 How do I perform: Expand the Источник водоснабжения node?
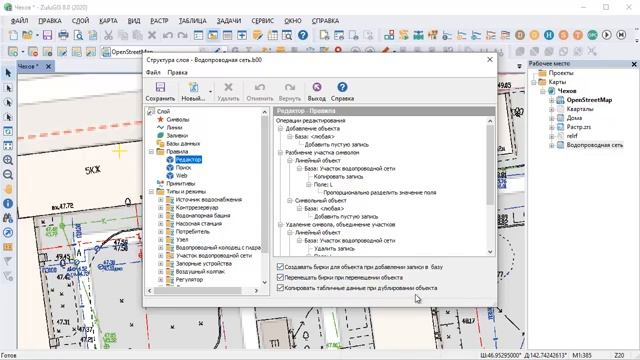tap(160, 200)
